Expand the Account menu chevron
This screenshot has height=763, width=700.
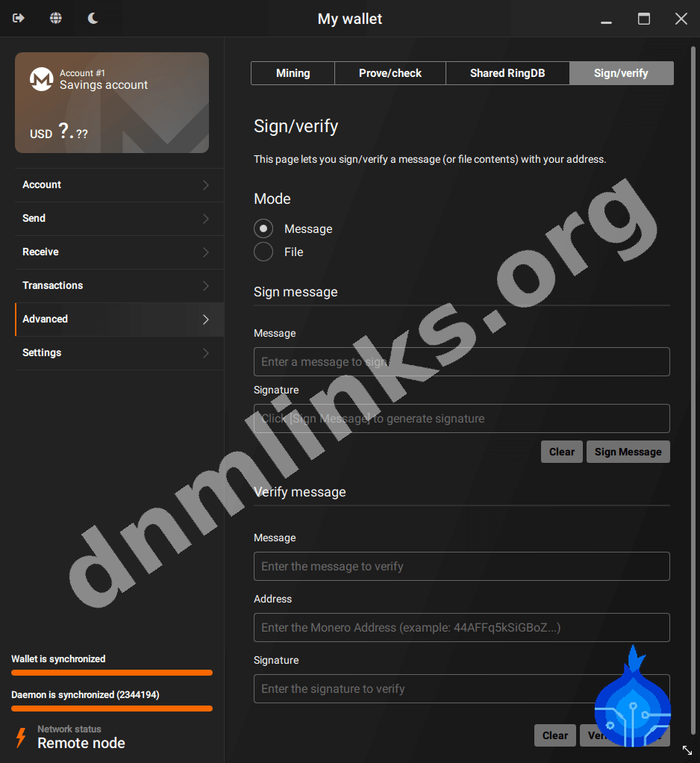coord(206,185)
